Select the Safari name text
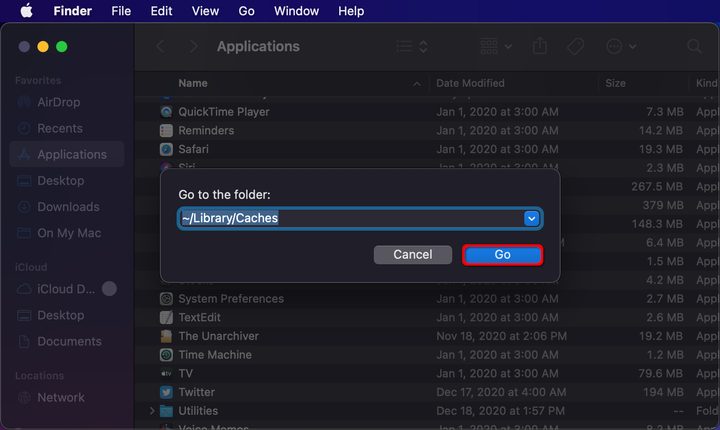Image resolution: width=720 pixels, height=430 pixels. pyautogui.click(x=193, y=149)
